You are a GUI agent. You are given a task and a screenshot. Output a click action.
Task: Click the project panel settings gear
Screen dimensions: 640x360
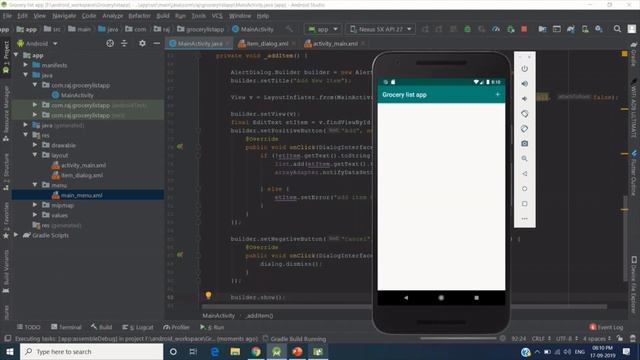pos(142,43)
